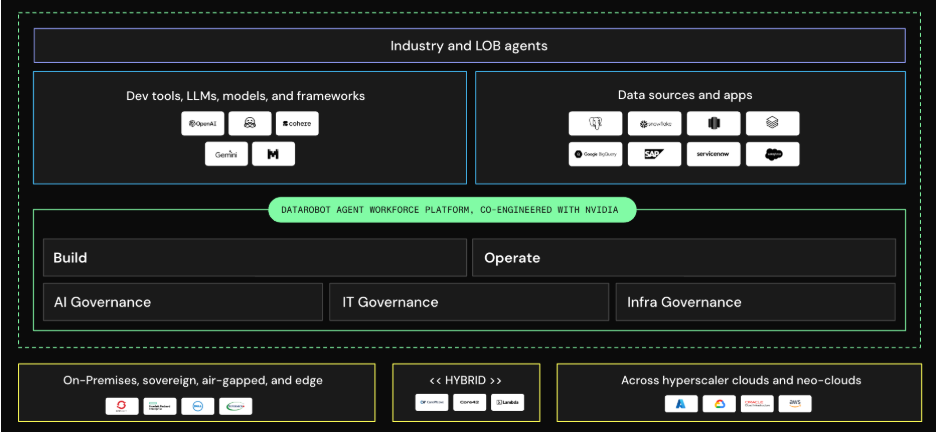
Task: Click the Red Hat OpenShift logo tile
Action: 122,406
